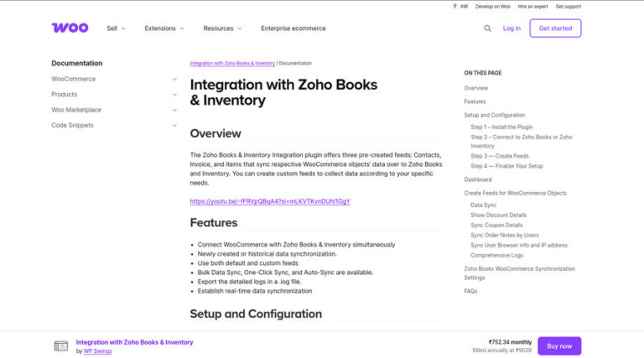This screenshot has height=358, width=644.
Task: Open the bottom bar Integration with Zoho Books & Inventory link
Action: [x=134, y=342]
